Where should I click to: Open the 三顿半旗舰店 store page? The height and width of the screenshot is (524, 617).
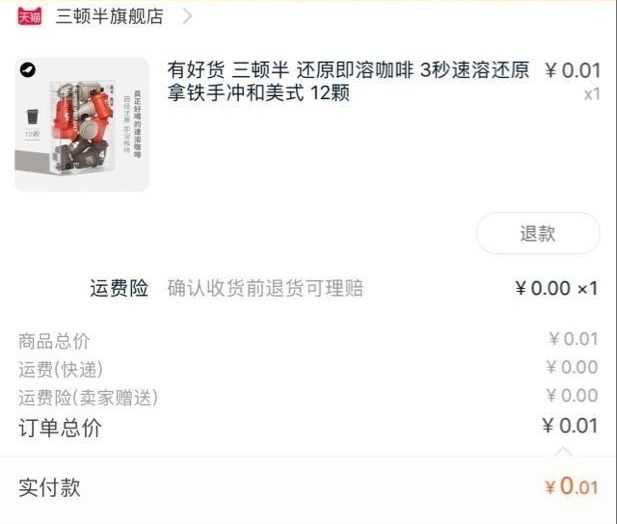[109, 17]
